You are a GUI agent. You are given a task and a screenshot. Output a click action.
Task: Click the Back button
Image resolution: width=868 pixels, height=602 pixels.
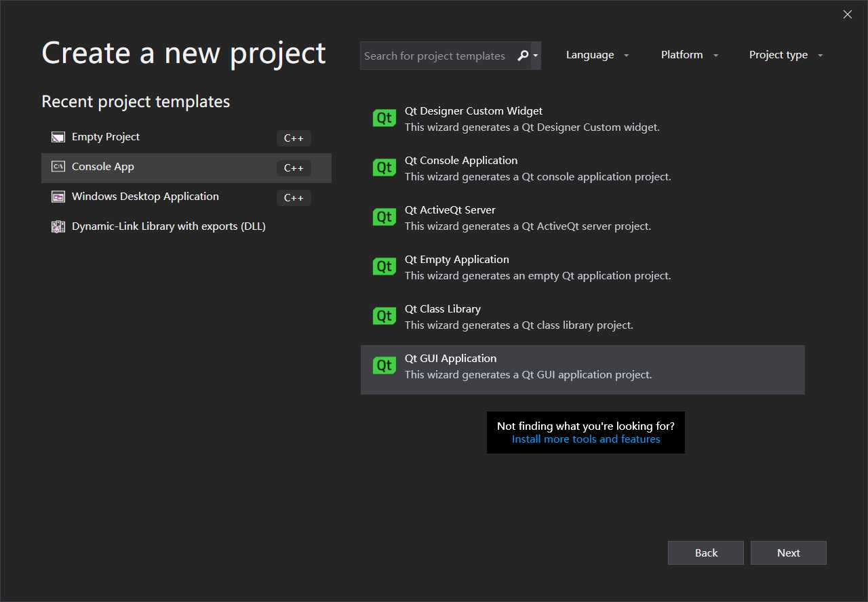coord(706,553)
